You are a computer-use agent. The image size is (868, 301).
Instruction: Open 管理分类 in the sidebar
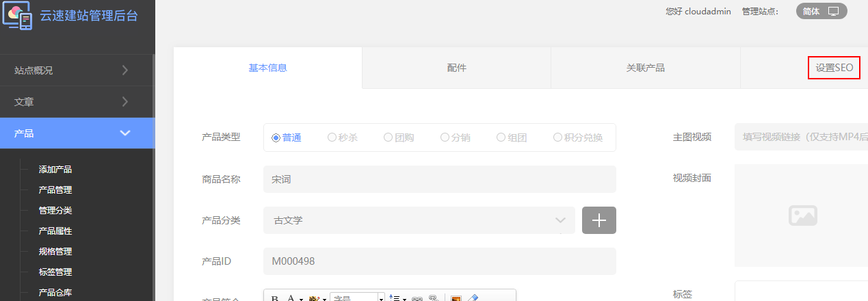tap(55, 211)
